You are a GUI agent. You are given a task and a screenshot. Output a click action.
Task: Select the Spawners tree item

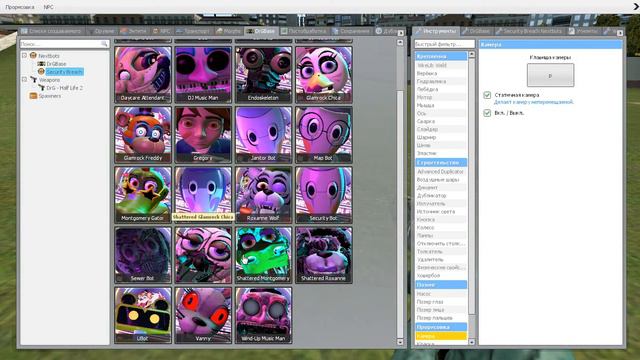coord(49,96)
